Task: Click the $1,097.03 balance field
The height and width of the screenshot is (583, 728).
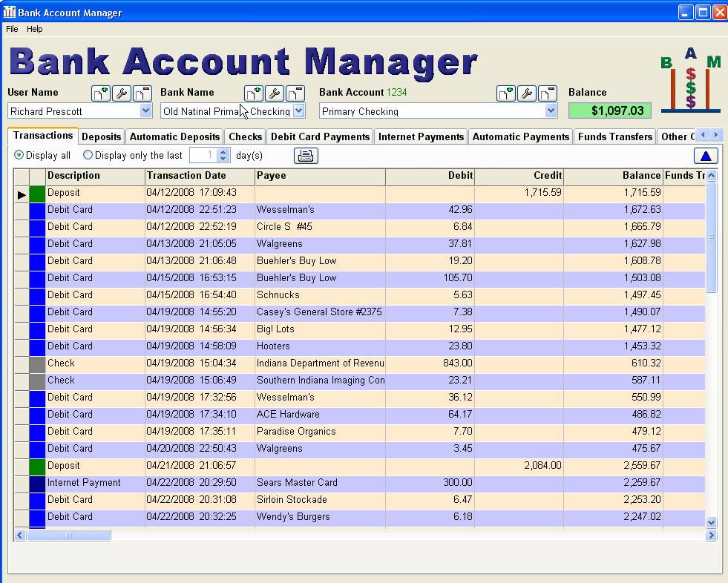Action: click(x=609, y=111)
